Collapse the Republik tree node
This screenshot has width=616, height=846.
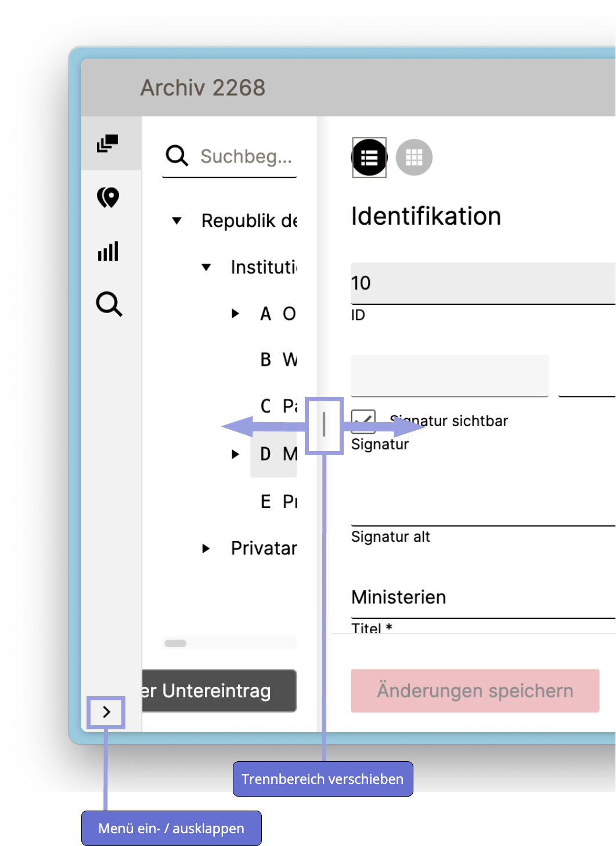[177, 221]
